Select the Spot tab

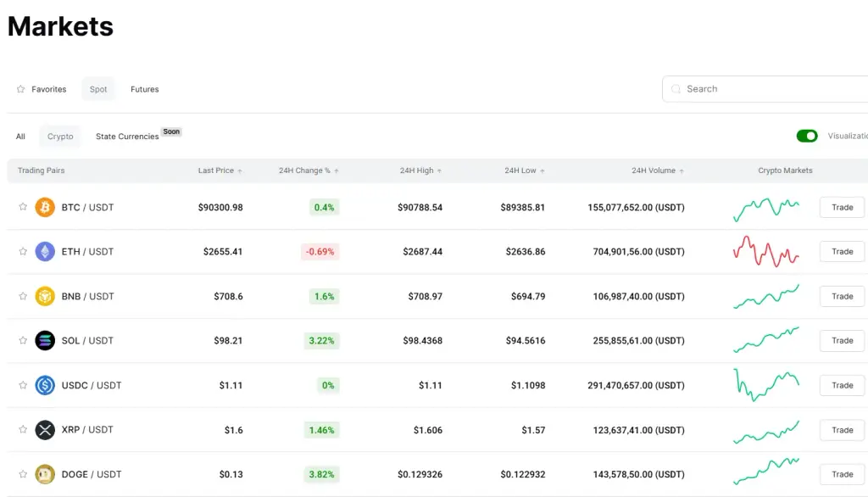click(98, 89)
